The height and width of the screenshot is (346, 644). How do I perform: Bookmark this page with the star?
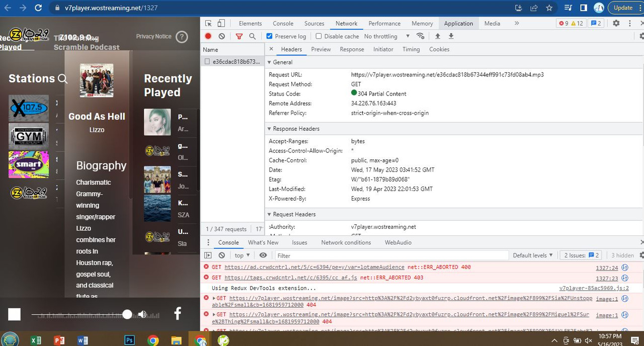(x=549, y=8)
